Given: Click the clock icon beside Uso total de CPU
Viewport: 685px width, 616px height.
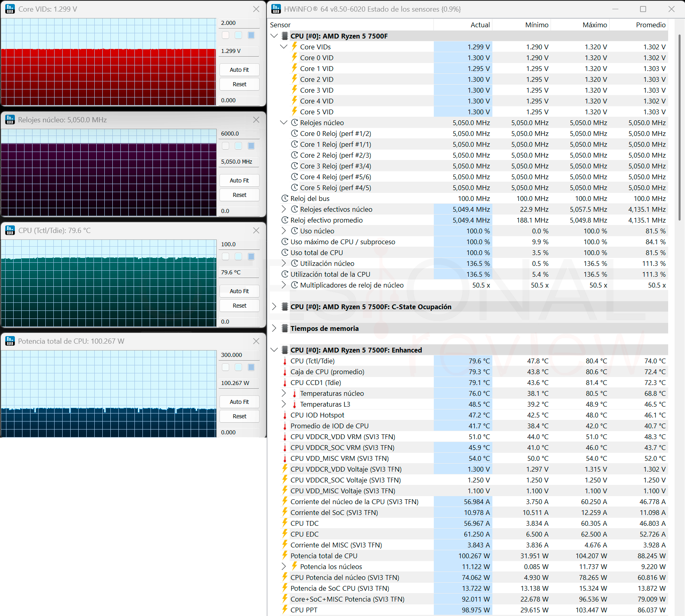Looking at the screenshot, I should 285,252.
